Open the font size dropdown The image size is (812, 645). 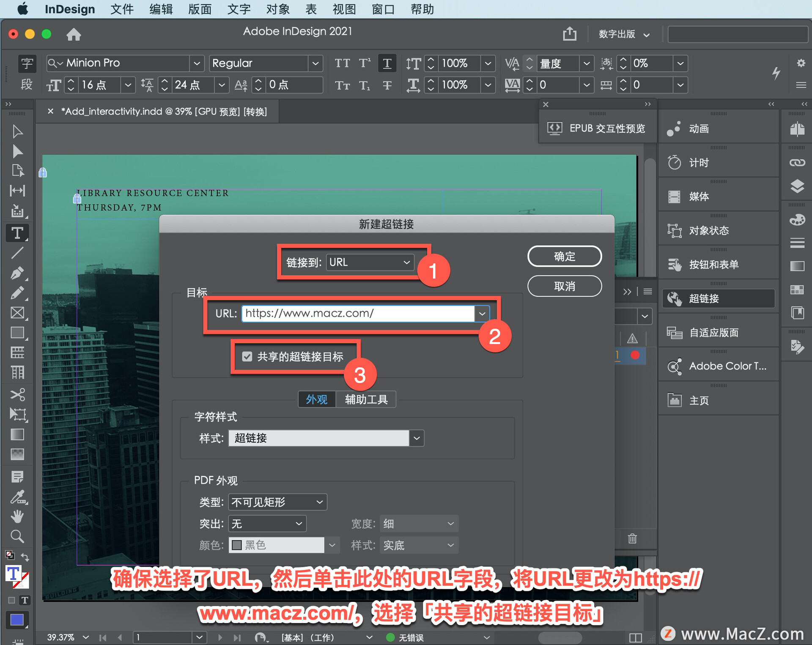pos(128,85)
